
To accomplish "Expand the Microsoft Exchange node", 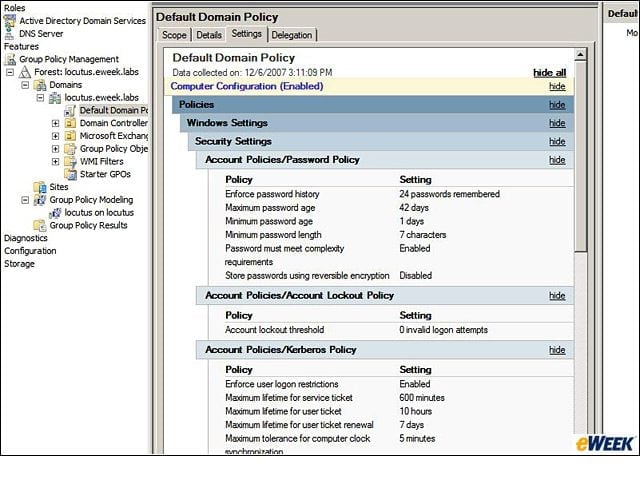I will [56, 136].
